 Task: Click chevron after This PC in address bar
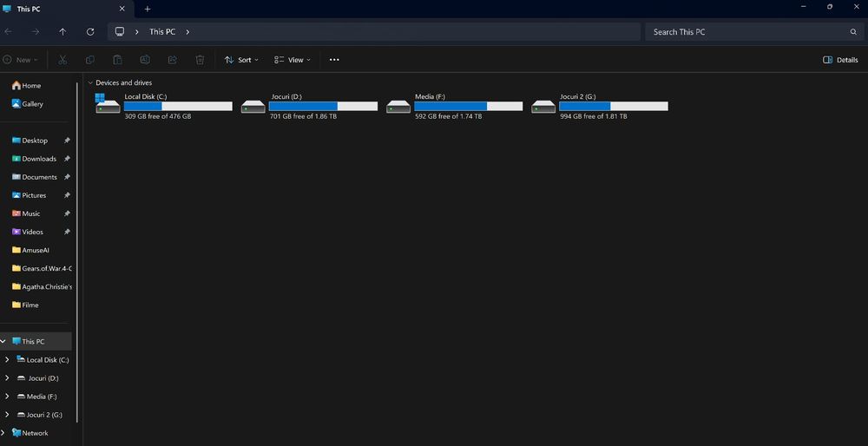pyautogui.click(x=187, y=32)
